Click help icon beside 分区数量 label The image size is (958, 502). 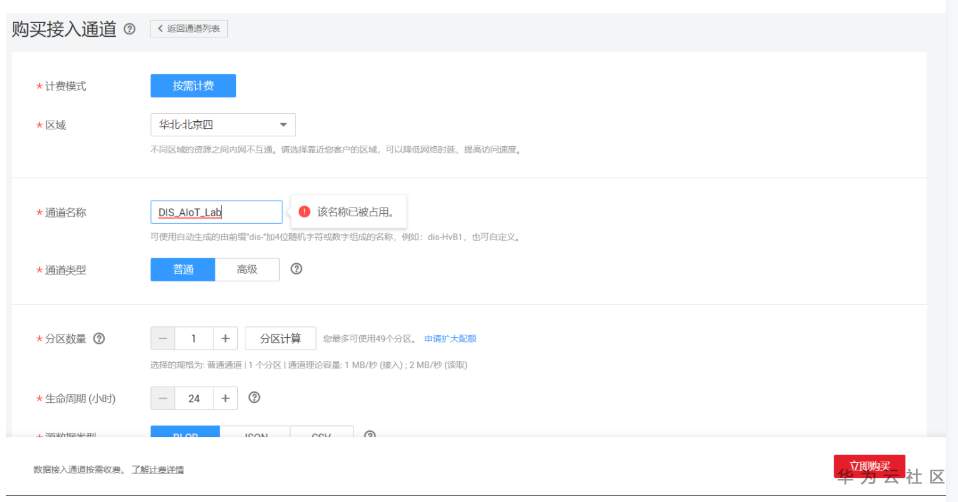(99, 338)
